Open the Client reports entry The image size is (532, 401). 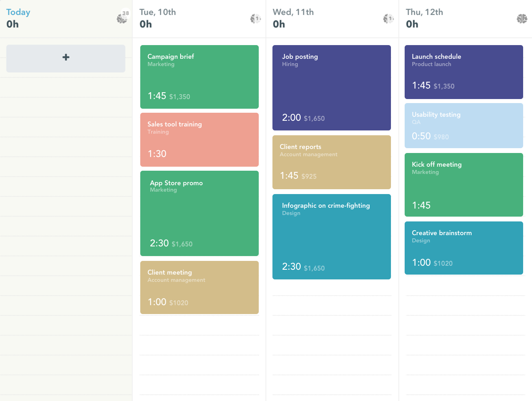point(331,162)
